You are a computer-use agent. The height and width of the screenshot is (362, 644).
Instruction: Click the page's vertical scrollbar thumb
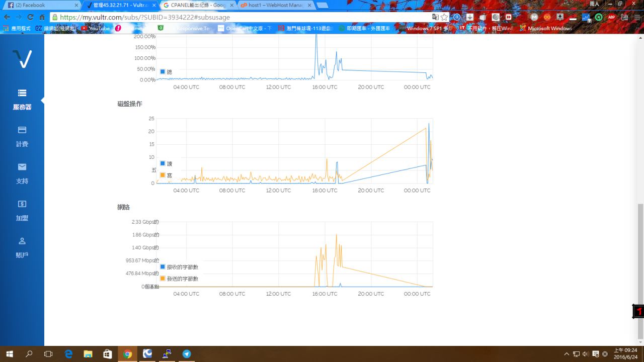tap(640, 271)
